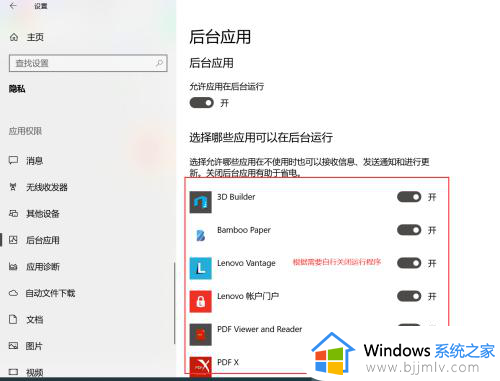
Task: Toggle Lenovo 帐户门户 background switch
Action: click(409, 296)
